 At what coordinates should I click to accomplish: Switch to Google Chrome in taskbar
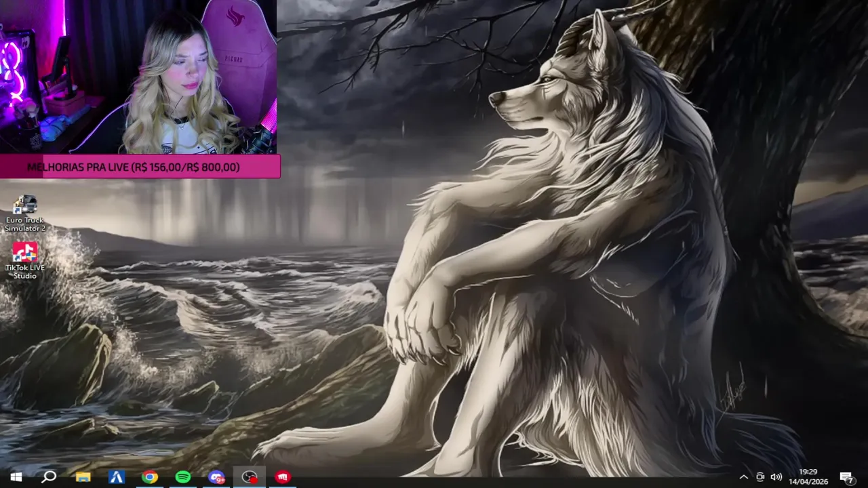pyautogui.click(x=149, y=477)
